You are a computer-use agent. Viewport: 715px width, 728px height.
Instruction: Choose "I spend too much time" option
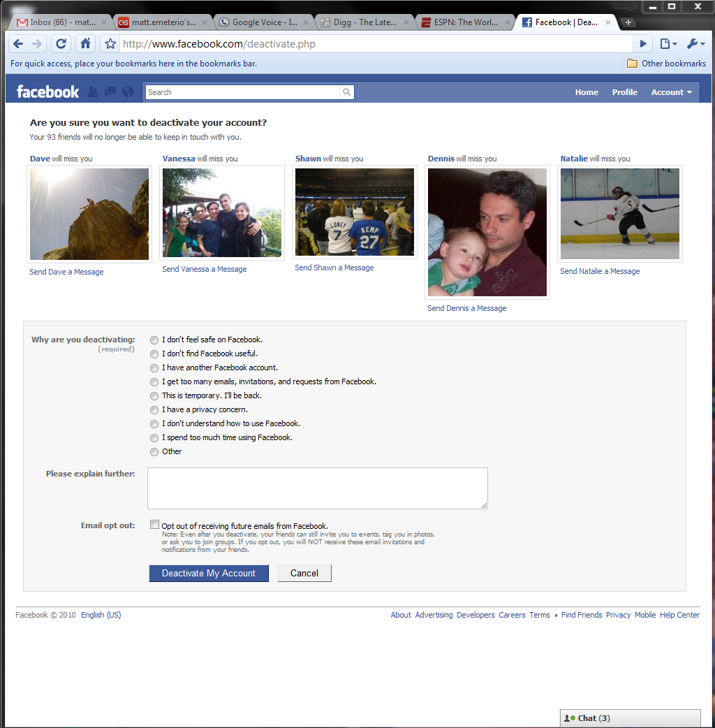[154, 438]
